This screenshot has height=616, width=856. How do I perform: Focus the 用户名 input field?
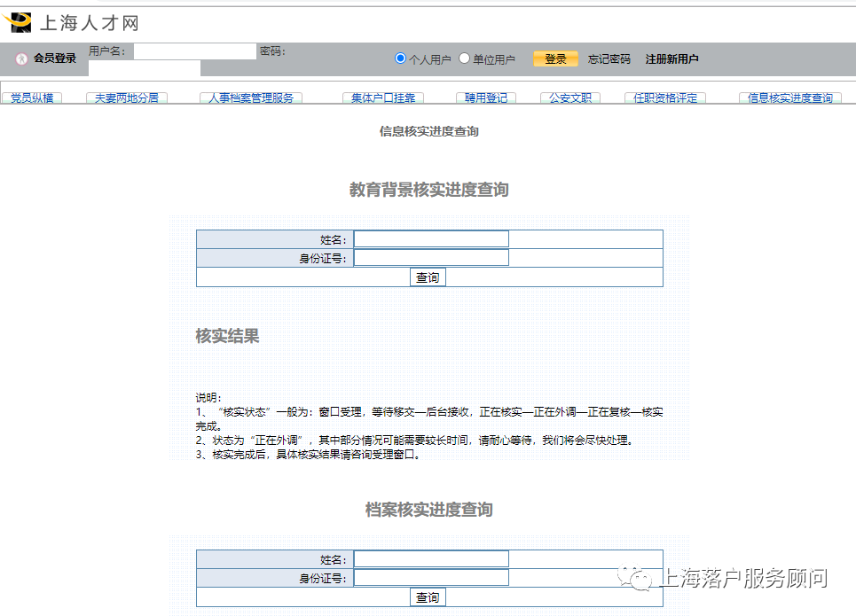(x=195, y=51)
